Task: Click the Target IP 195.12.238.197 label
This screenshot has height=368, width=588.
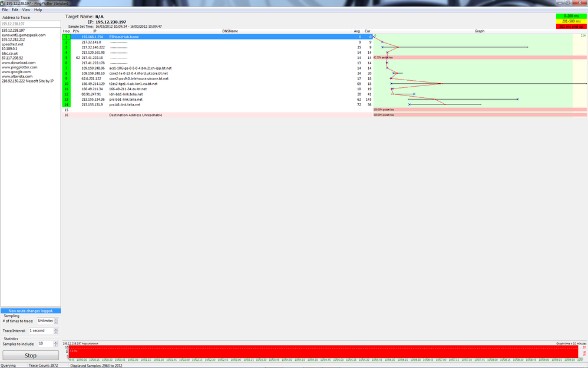Action: tap(111, 22)
